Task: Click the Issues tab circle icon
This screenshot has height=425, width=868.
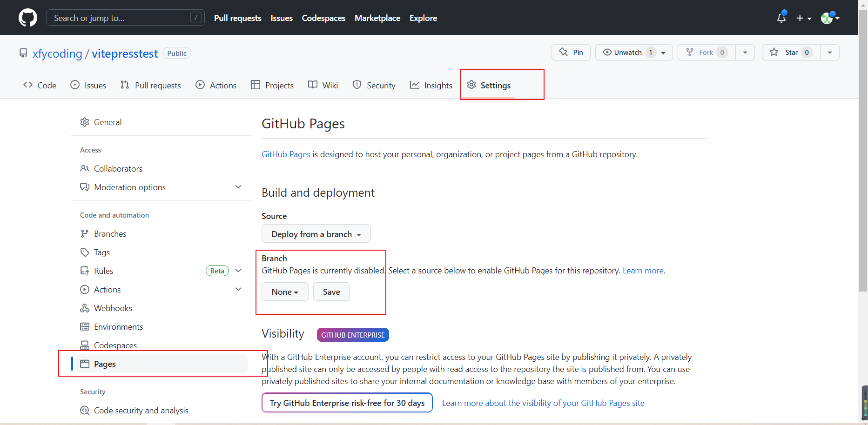Action: coord(75,85)
